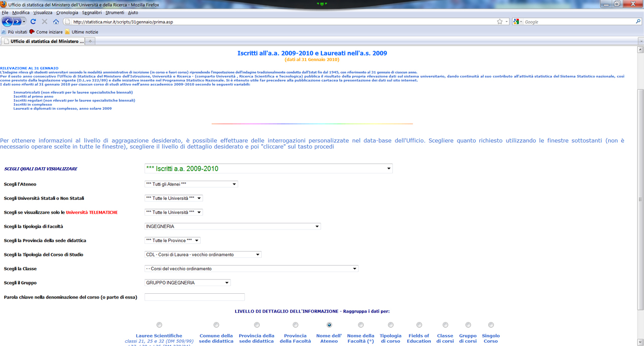Click the Più visitati bookmark

(x=14, y=32)
